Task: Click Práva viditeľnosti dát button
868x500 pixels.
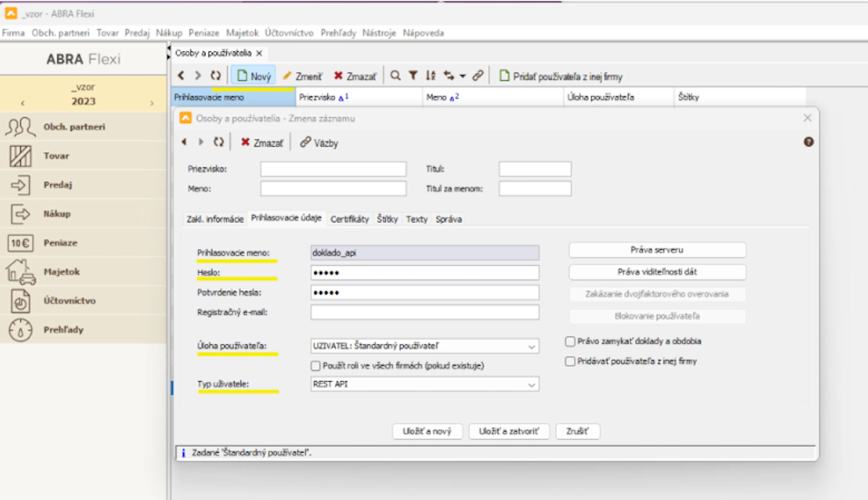Action: [657, 272]
